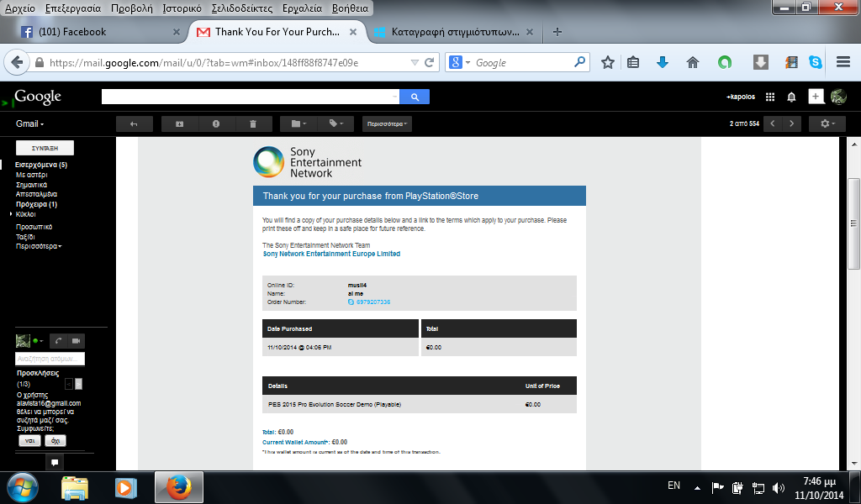Expand the Κύκλοι label tree

(x=11, y=214)
